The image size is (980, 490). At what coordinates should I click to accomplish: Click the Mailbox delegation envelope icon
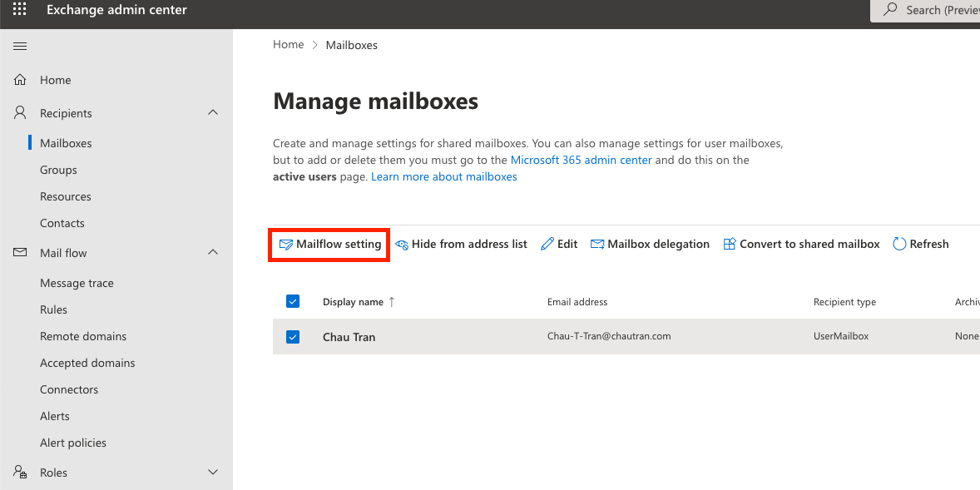[597, 245]
